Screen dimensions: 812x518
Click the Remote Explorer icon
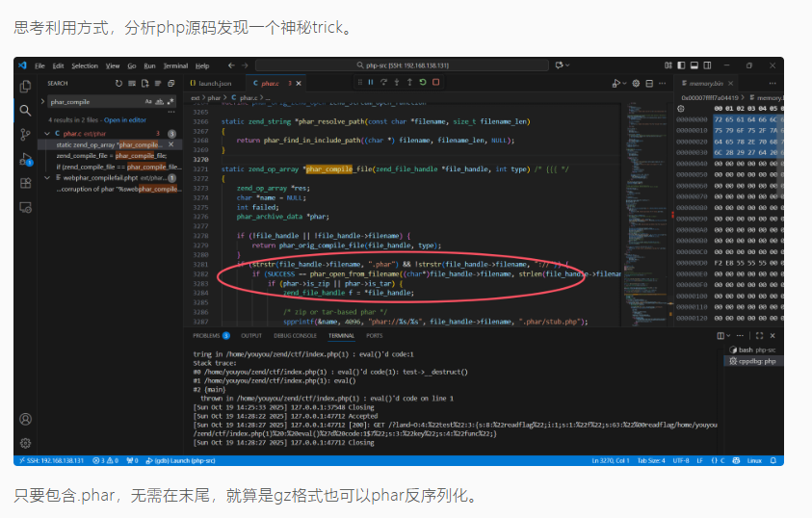[x=25, y=206]
